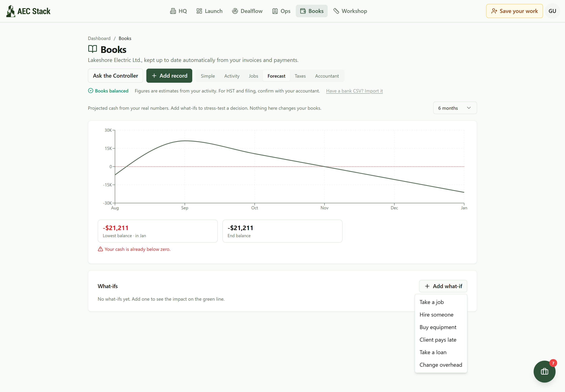The image size is (565, 392).
Task: Click the Books breadcrumb text
Action: [125, 38]
